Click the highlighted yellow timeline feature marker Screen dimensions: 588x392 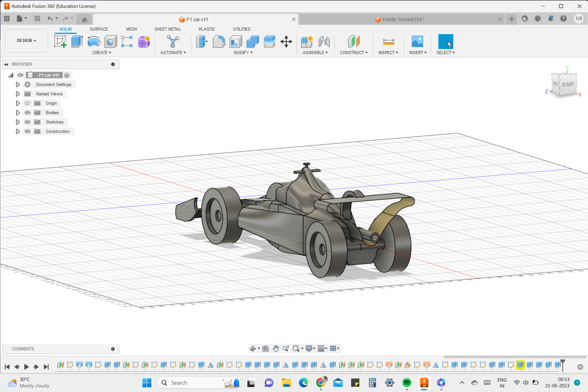coord(521,365)
